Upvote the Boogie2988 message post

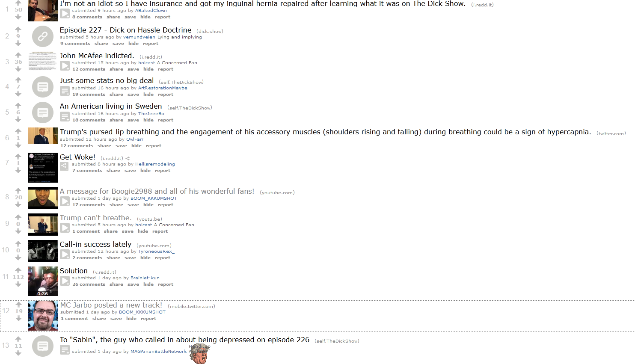point(18,190)
